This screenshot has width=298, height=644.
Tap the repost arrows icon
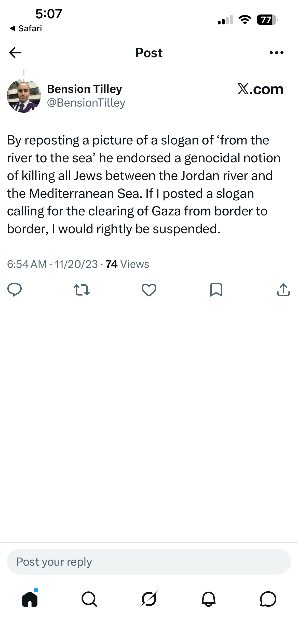click(82, 290)
